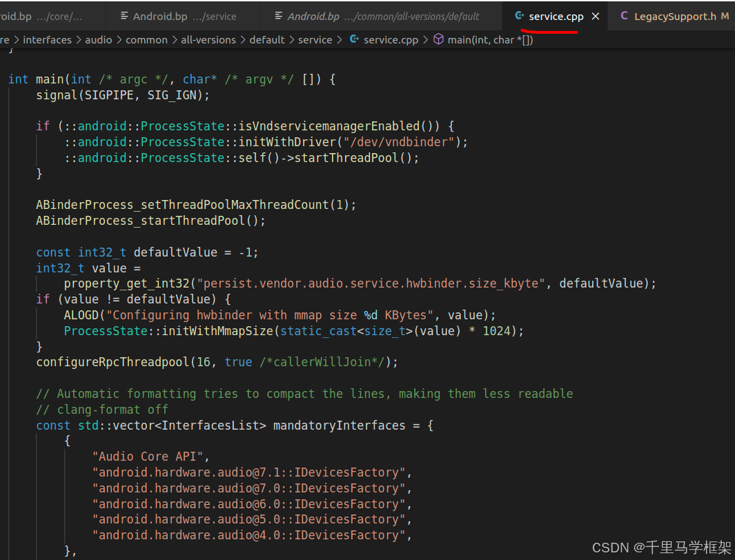This screenshot has width=735, height=560.
Task: Click the C++ file icon on service.cpp tab
Action: (x=520, y=16)
